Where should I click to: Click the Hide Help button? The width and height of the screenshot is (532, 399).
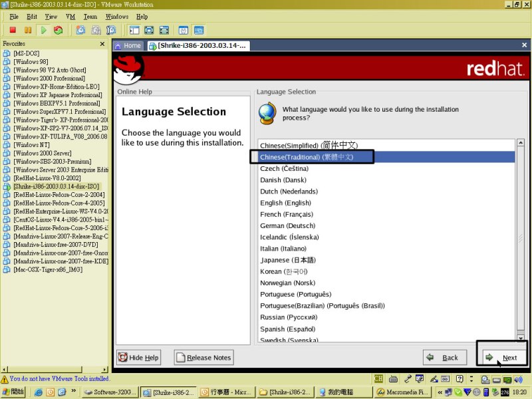[138, 357]
